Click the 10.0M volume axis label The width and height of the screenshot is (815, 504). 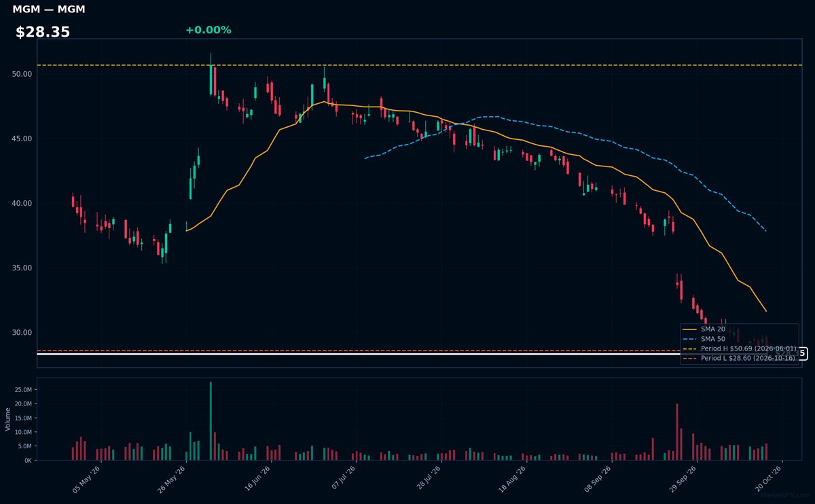(23, 432)
